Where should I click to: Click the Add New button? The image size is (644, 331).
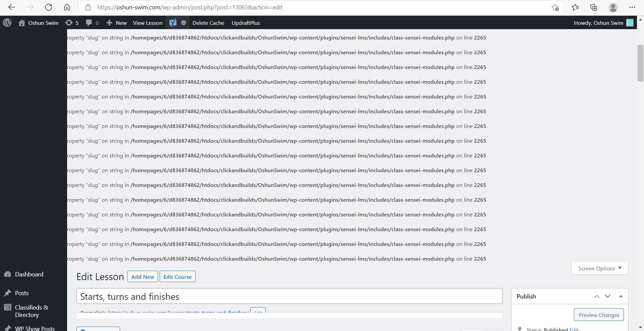pyautogui.click(x=143, y=276)
